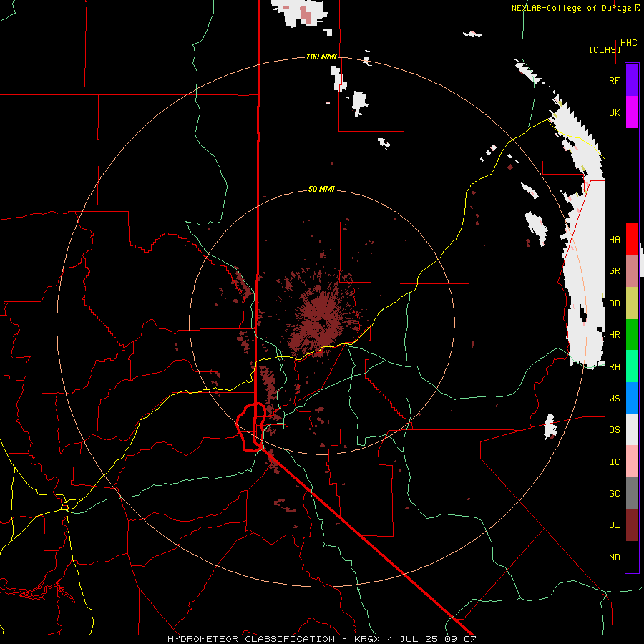Click the magenta UK legend swatch
The width and height of the screenshot is (644, 644).
tap(632, 112)
